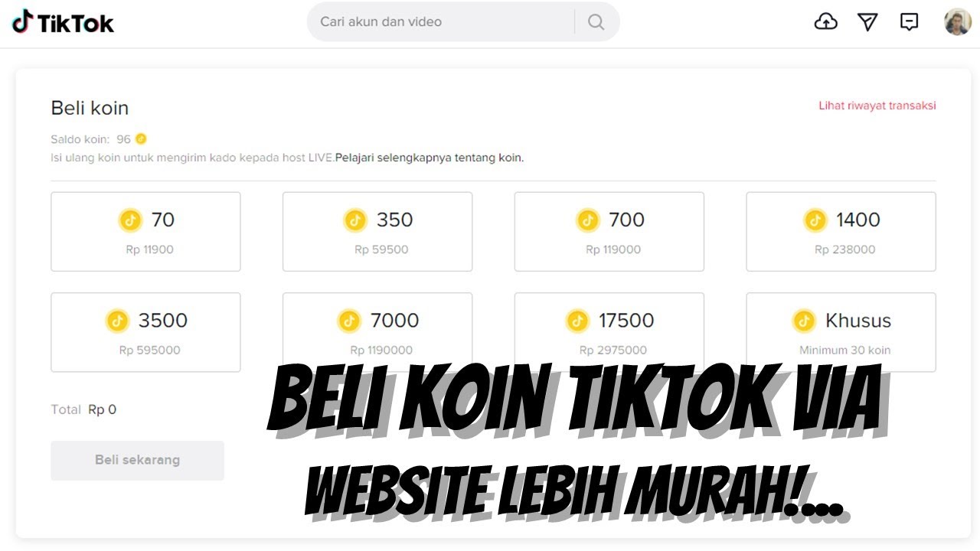Choose the 7000 coins option
This screenshot has width=980, height=551.
(x=377, y=332)
